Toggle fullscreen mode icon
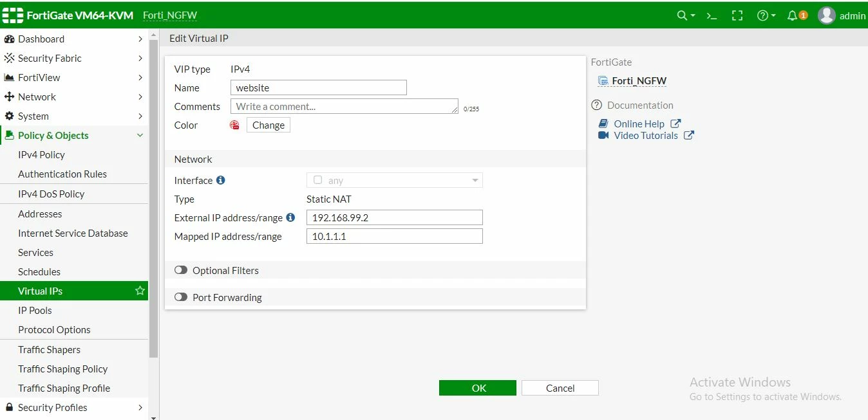 [737, 15]
